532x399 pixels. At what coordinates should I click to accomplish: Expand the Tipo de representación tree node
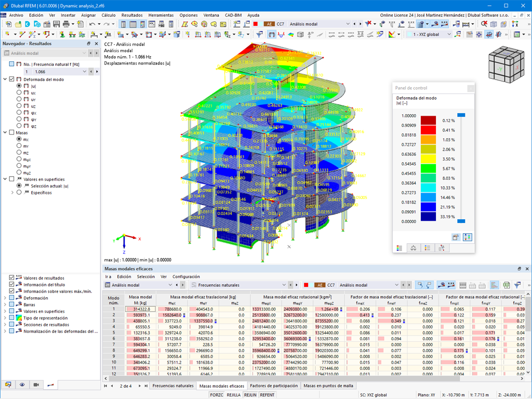pyautogui.click(x=5, y=318)
